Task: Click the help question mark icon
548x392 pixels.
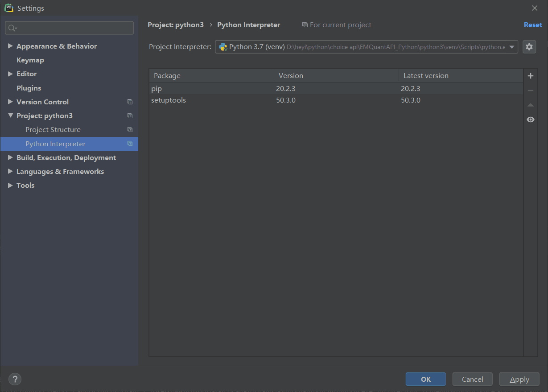Action: tap(15, 379)
